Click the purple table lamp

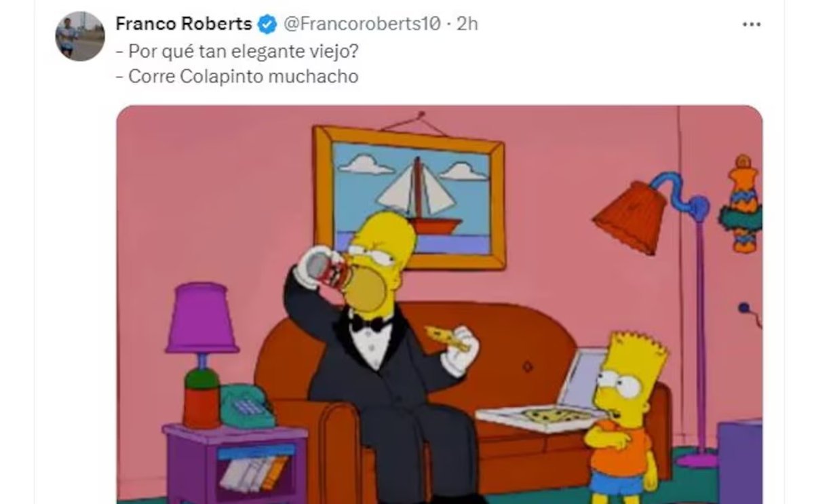(x=202, y=354)
